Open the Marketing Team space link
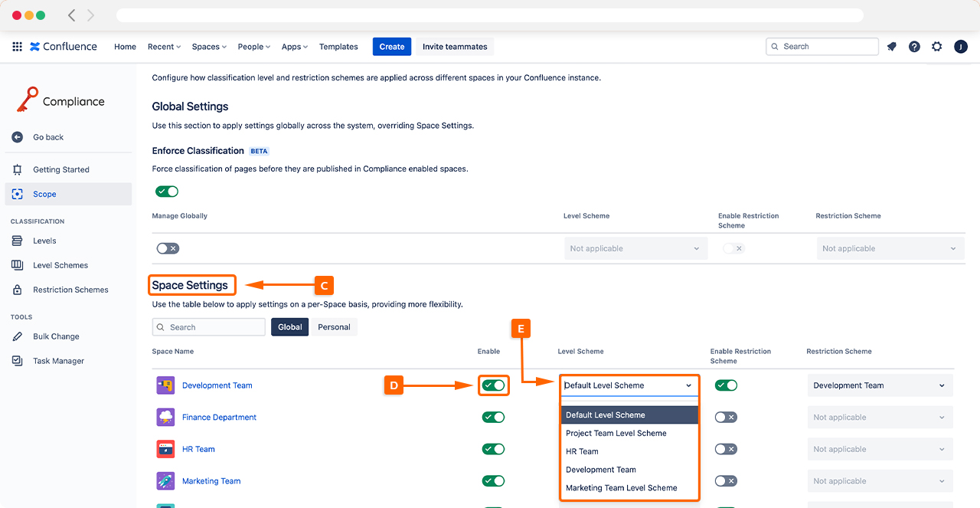Viewport: 980px width, 508px height. pos(211,481)
